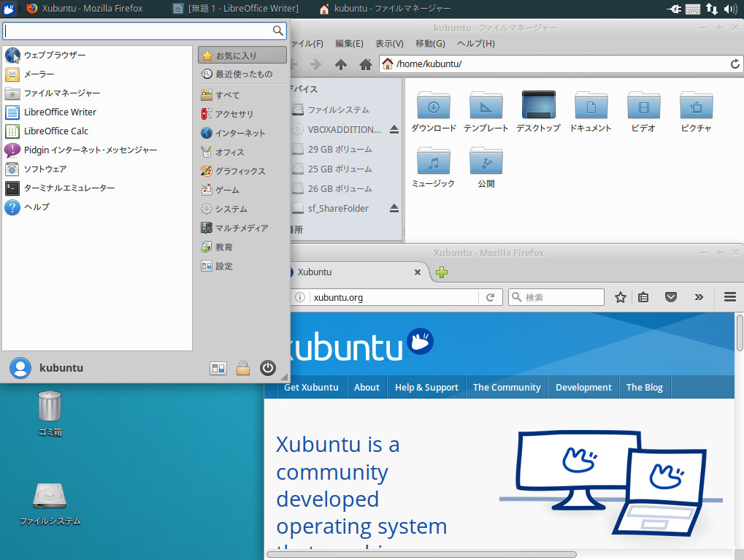Open ゲーム category
This screenshot has height=560, width=744.
(242, 190)
